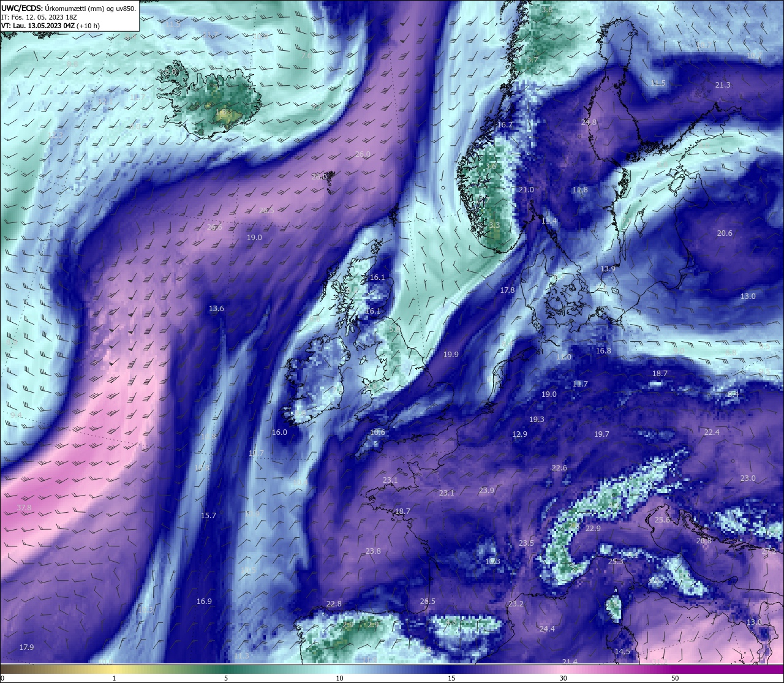Click the 21.0 value label

pos(526,190)
